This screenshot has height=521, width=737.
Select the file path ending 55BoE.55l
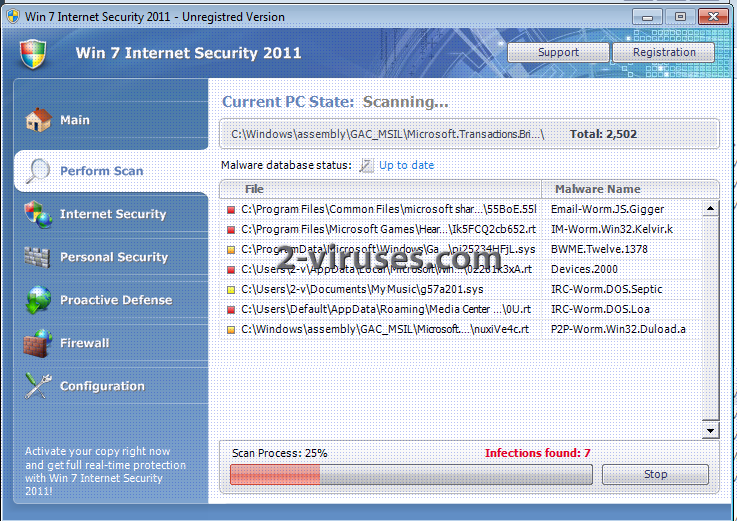(x=389, y=209)
